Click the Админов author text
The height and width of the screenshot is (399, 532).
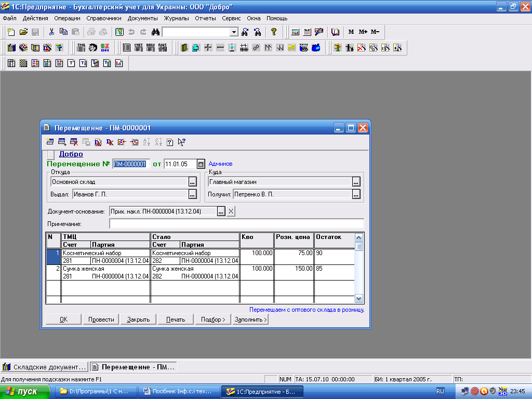pyautogui.click(x=220, y=164)
